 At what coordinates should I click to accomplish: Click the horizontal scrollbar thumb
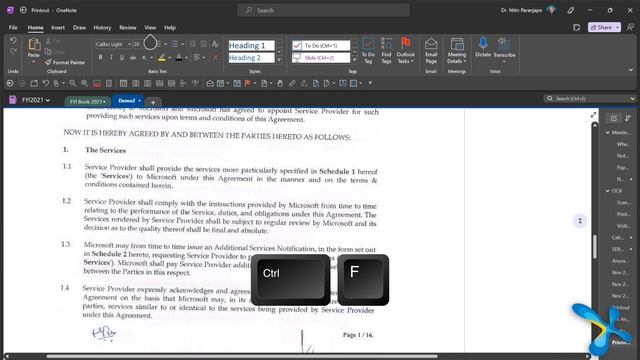[242, 356]
